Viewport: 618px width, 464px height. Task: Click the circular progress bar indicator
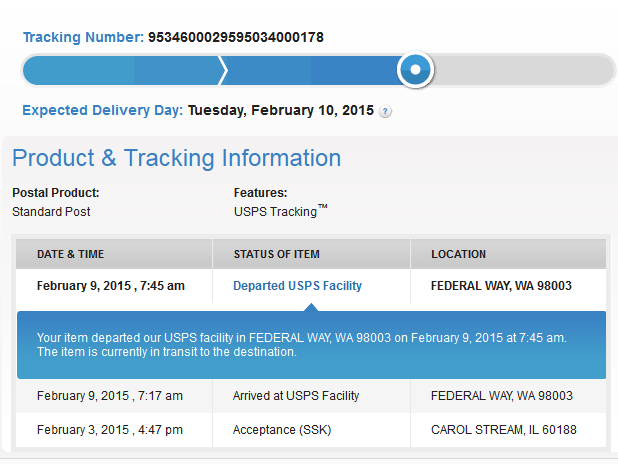(x=415, y=70)
